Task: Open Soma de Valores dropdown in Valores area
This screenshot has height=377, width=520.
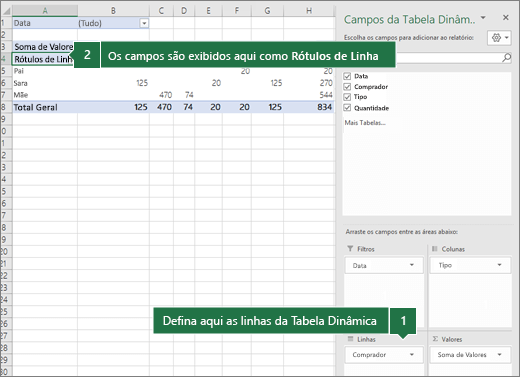Action: click(x=499, y=355)
